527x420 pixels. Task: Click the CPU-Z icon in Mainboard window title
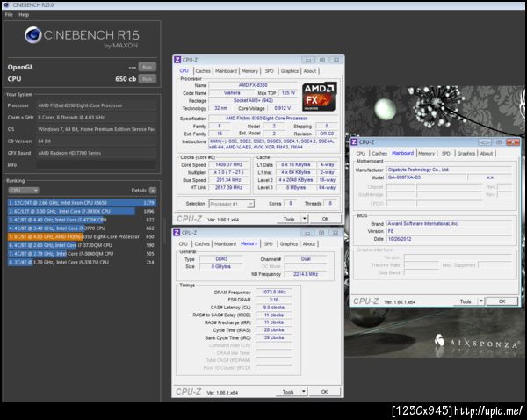pyautogui.click(x=354, y=142)
